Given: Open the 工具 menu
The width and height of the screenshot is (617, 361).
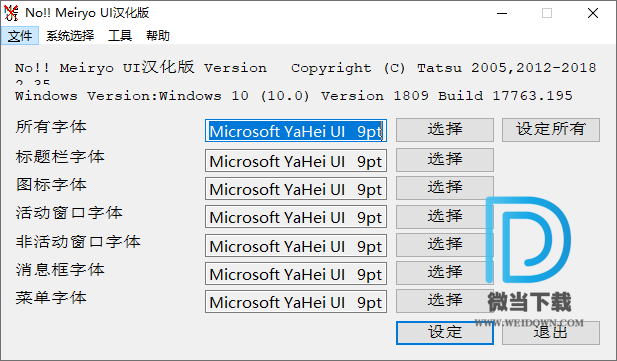Looking at the screenshot, I should [120, 36].
